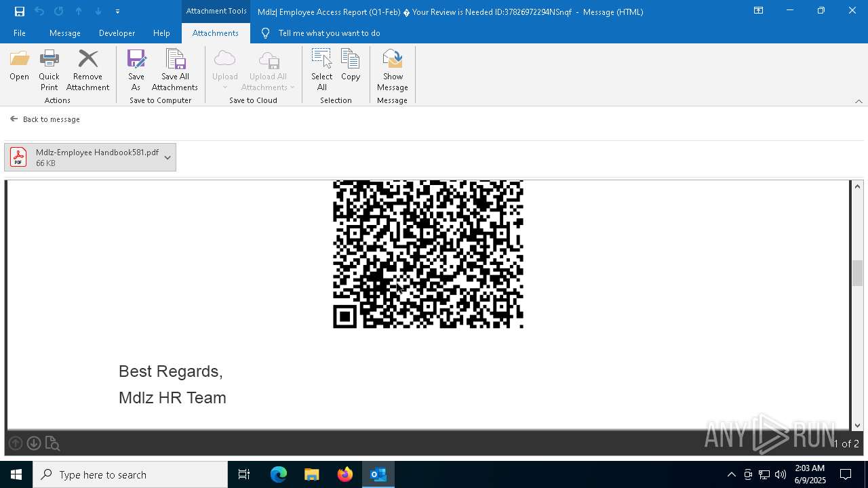Viewport: 868px width, 488px height.
Task: Show hidden system tray icons
Action: [732, 474]
